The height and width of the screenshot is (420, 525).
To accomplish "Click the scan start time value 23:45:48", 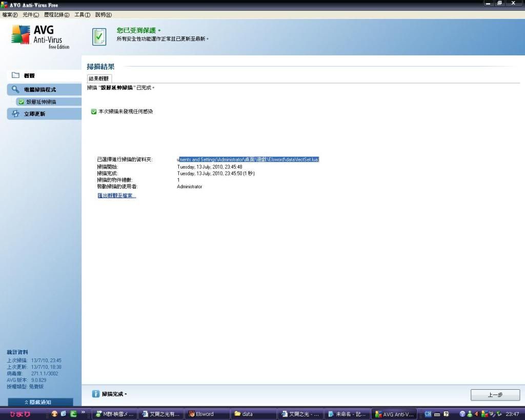I will click(210, 167).
